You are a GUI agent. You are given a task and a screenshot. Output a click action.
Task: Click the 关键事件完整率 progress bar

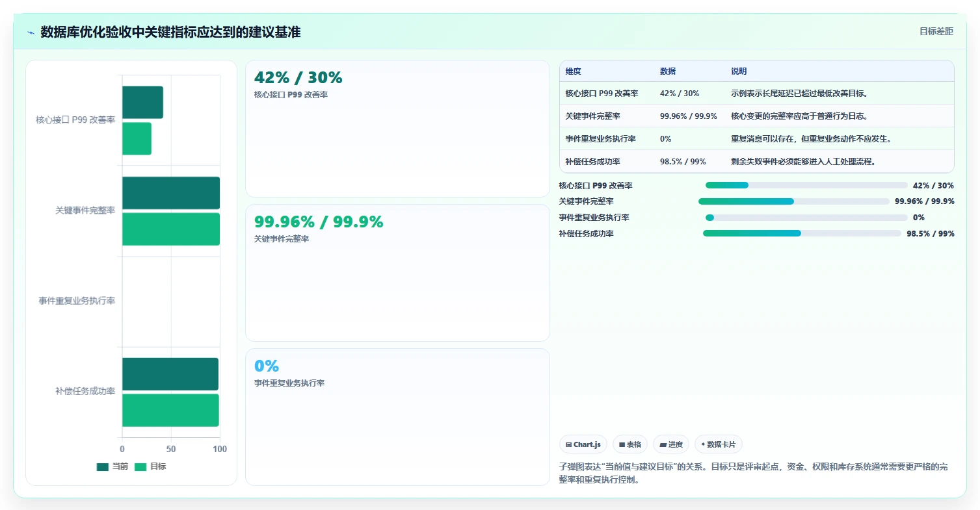pos(794,201)
